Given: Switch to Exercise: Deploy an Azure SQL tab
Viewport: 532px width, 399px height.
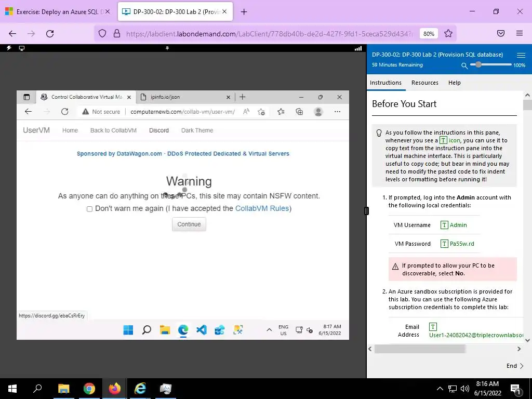Looking at the screenshot, I should pos(57,12).
